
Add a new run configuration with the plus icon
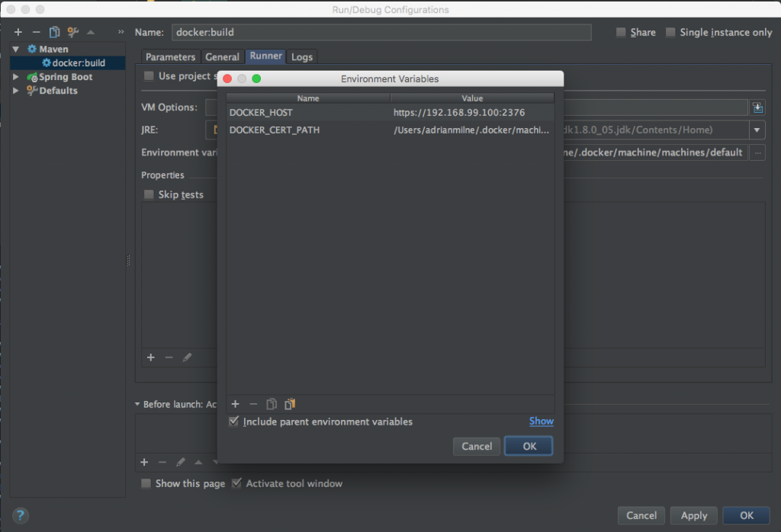coord(18,32)
